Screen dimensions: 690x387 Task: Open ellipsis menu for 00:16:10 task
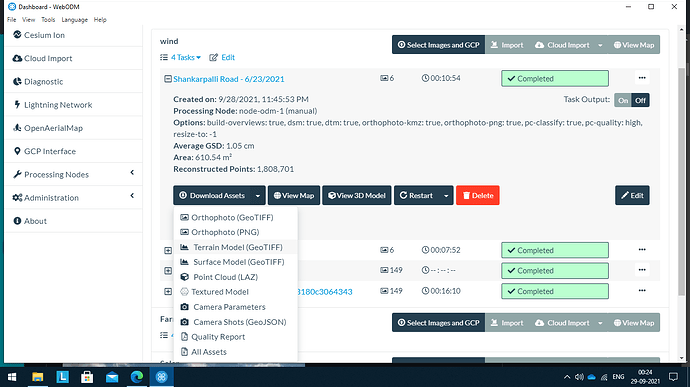pyautogui.click(x=642, y=291)
